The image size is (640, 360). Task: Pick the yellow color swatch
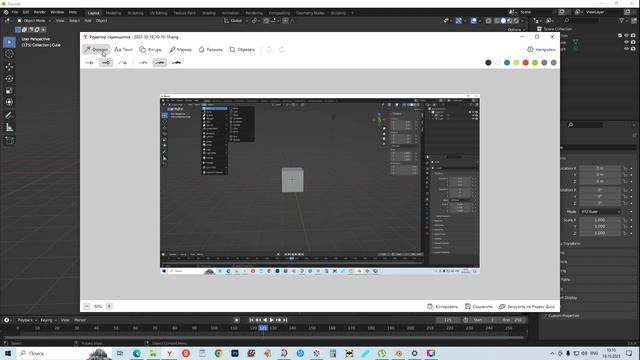pos(516,62)
